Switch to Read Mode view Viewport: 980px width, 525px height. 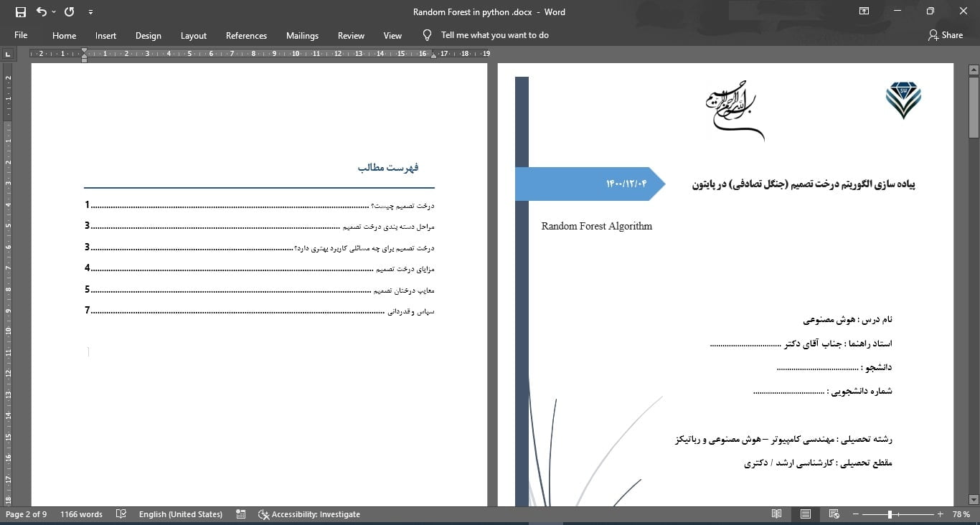click(776, 514)
